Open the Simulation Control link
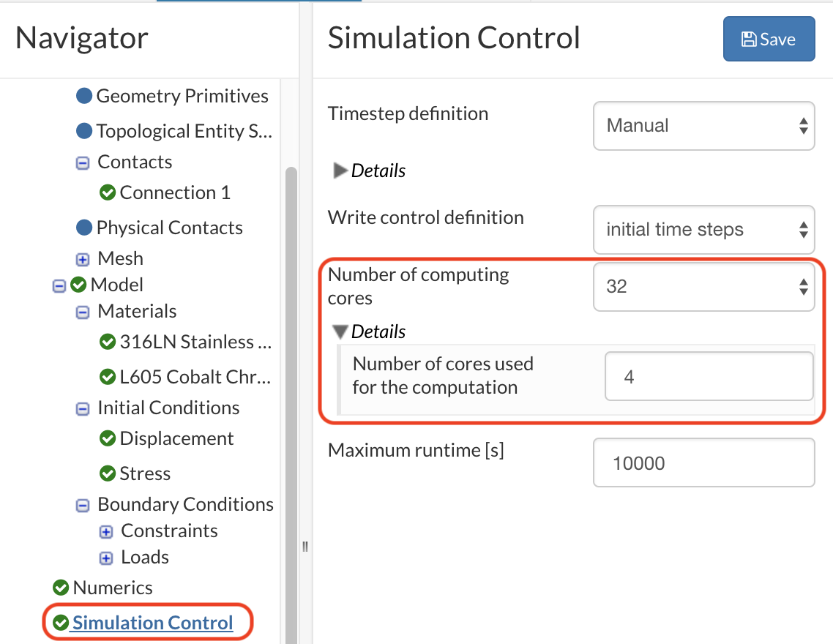 152,622
